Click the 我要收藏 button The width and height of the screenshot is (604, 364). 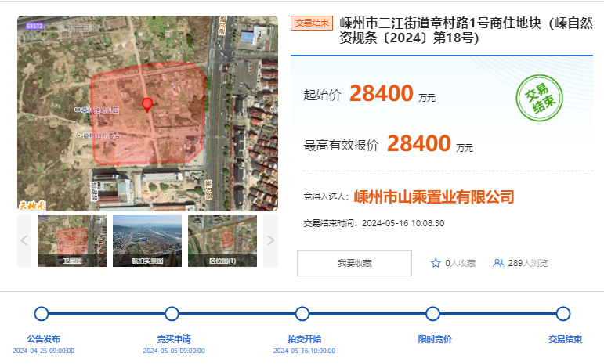pos(354,264)
